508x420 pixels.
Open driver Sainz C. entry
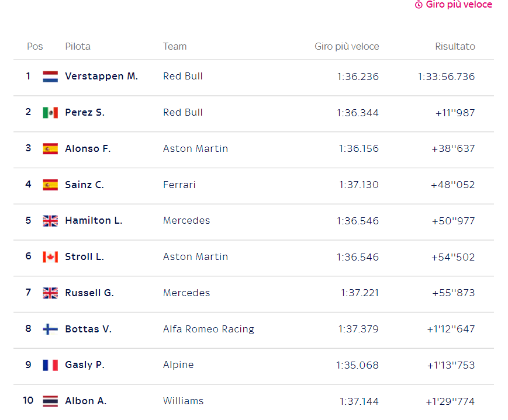pos(84,185)
